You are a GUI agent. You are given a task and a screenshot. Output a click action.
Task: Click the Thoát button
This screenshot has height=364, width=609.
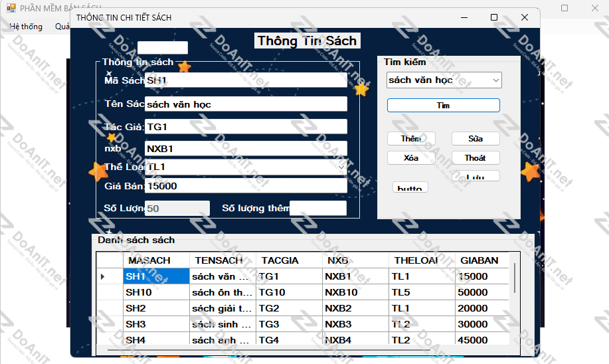click(476, 157)
